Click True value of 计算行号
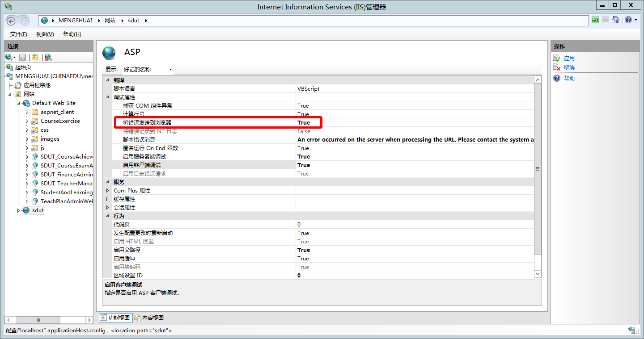Image resolution: width=644 pixels, height=339 pixels. (303, 114)
